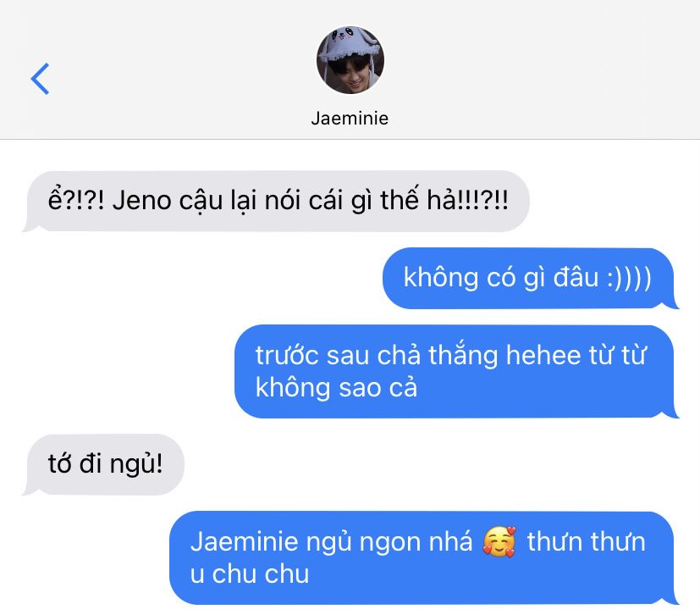Tap the "không có gì đâu" blue bubble

point(531,278)
